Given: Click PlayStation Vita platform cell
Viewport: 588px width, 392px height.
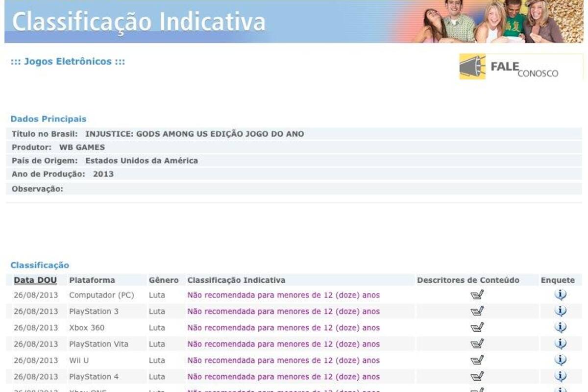Looking at the screenshot, I should (x=98, y=344).
